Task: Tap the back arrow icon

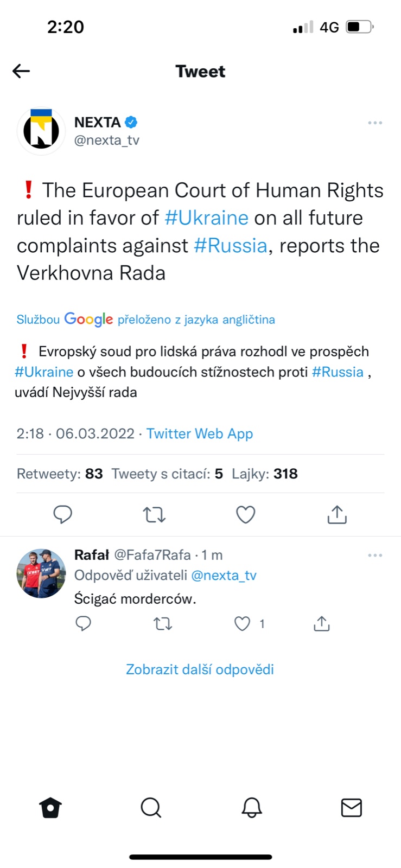Action: point(21,71)
